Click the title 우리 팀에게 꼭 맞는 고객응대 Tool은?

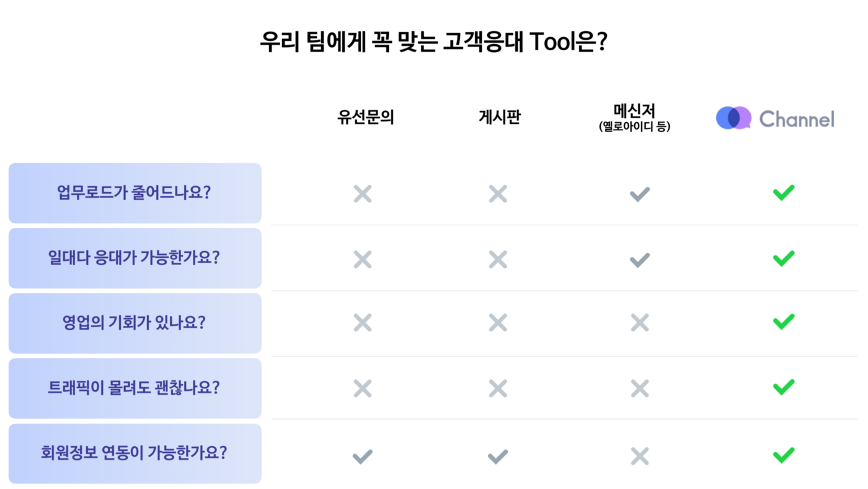coord(433,42)
